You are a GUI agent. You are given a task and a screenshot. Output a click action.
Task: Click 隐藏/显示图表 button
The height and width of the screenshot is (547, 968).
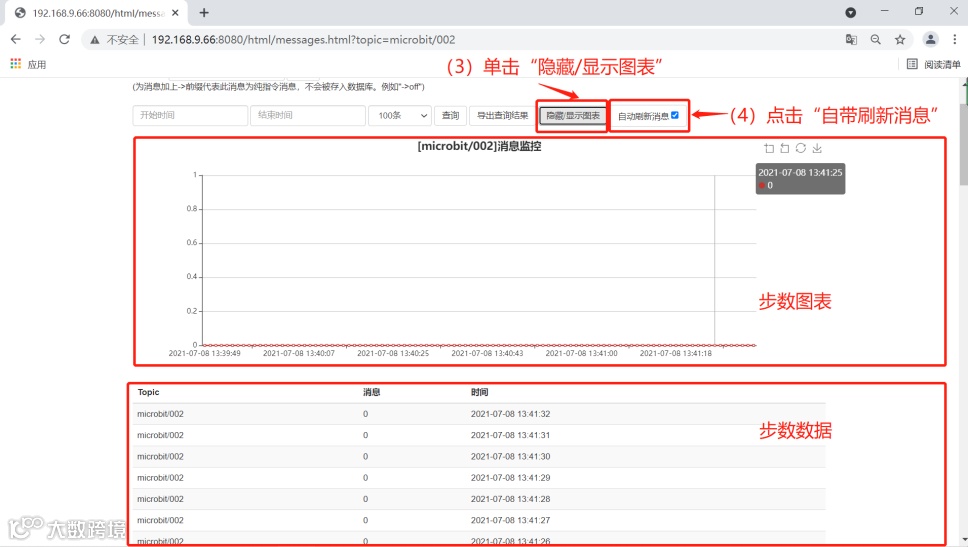573,115
